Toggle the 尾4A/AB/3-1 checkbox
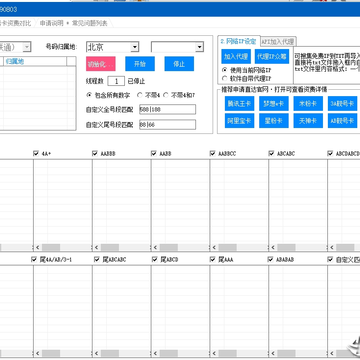Image resolution: width=360 pixels, height=360 pixels. coord(34,259)
